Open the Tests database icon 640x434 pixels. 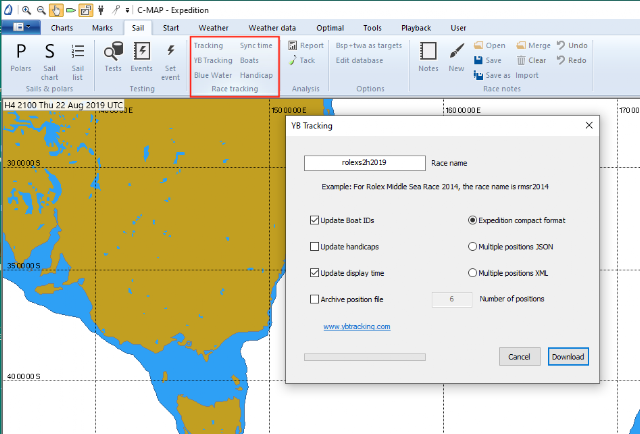113,51
